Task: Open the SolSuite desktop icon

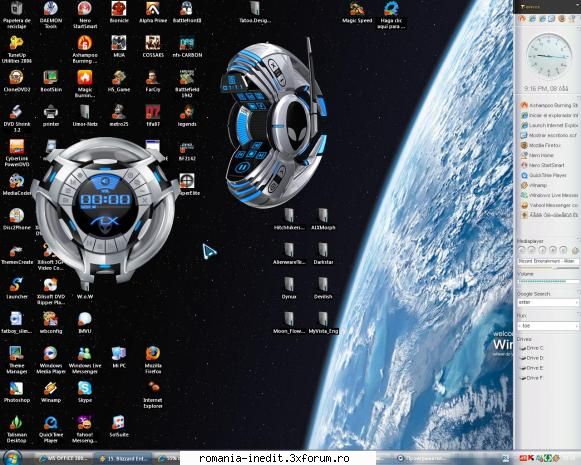Action: tap(119, 426)
